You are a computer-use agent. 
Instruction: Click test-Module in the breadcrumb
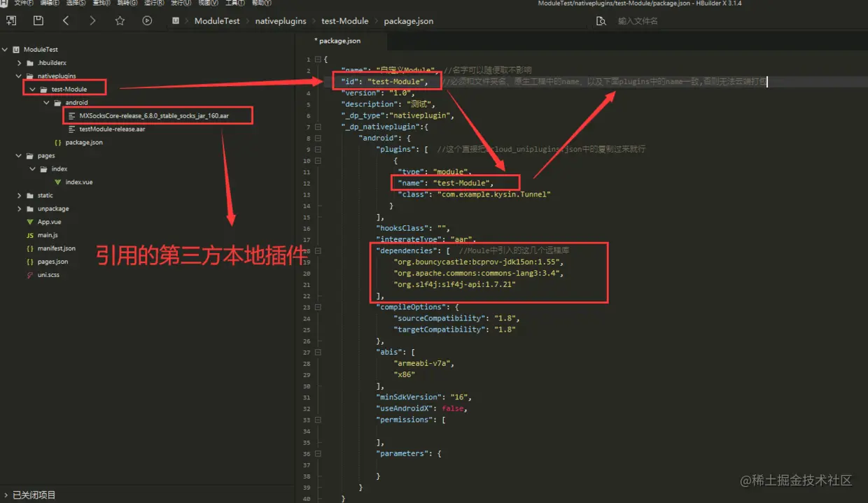click(345, 21)
